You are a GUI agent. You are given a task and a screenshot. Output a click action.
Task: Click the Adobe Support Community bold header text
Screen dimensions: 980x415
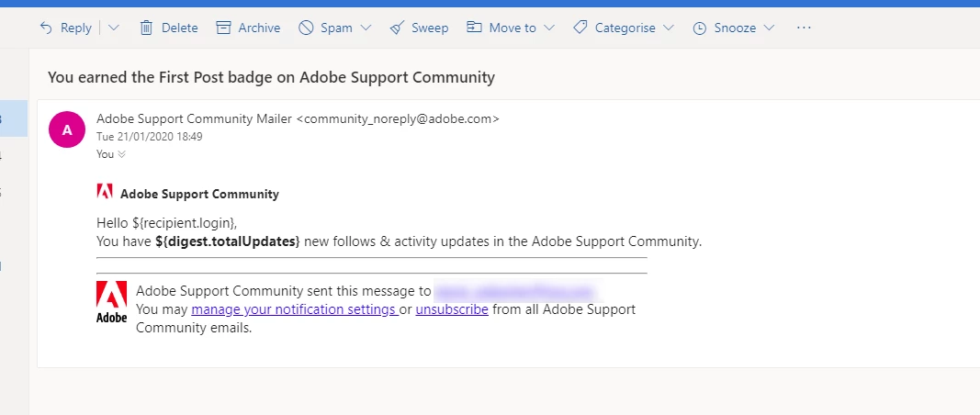pyautogui.click(x=199, y=195)
